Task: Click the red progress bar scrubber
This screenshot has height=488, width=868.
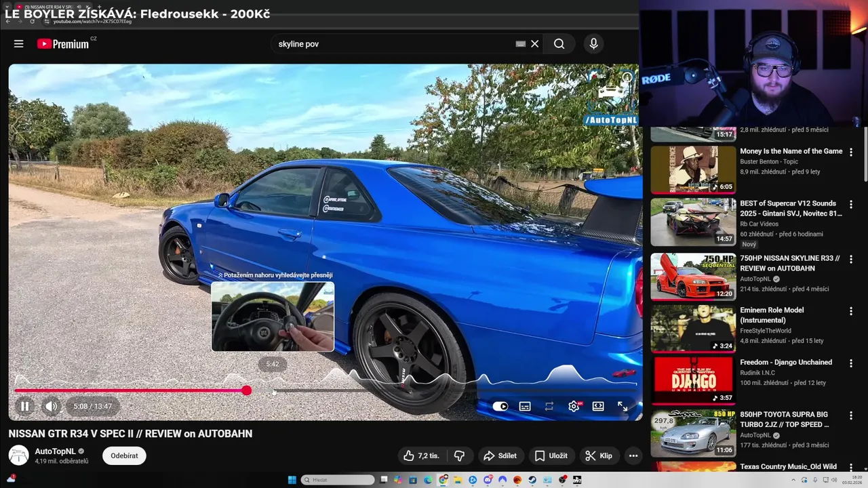Action: pyautogui.click(x=247, y=390)
